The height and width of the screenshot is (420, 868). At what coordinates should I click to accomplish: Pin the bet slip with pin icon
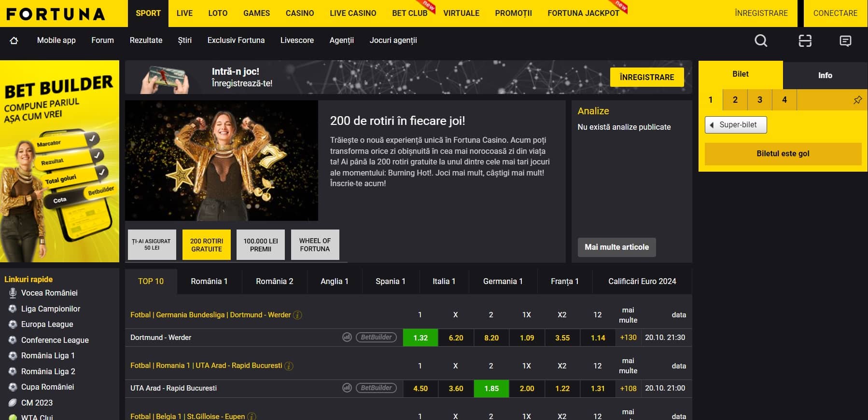tap(857, 100)
